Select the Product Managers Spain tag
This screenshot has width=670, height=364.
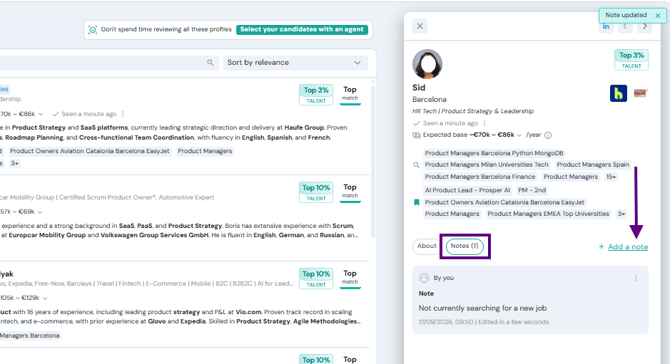[593, 164]
